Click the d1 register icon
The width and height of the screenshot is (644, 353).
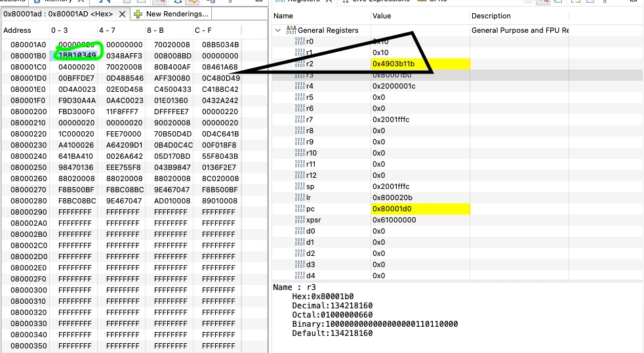(x=300, y=242)
